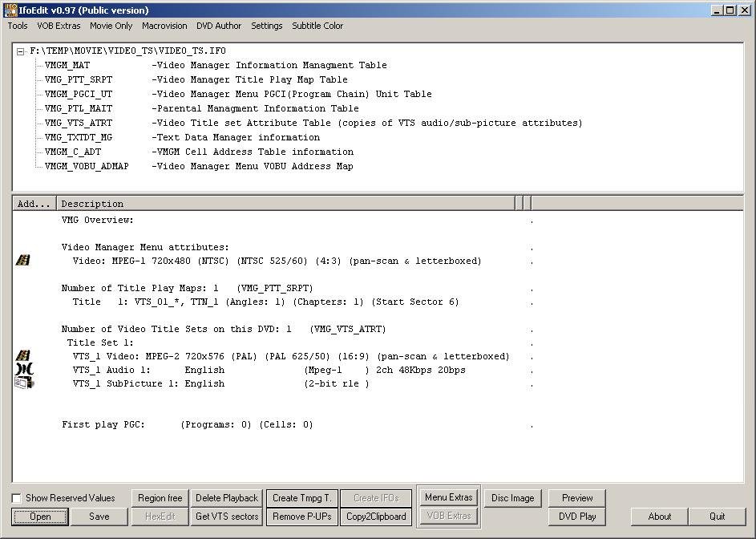Collapse the VIDEO_TS.IFO tree node
This screenshot has height=539, width=756.
pyautogui.click(x=20, y=51)
